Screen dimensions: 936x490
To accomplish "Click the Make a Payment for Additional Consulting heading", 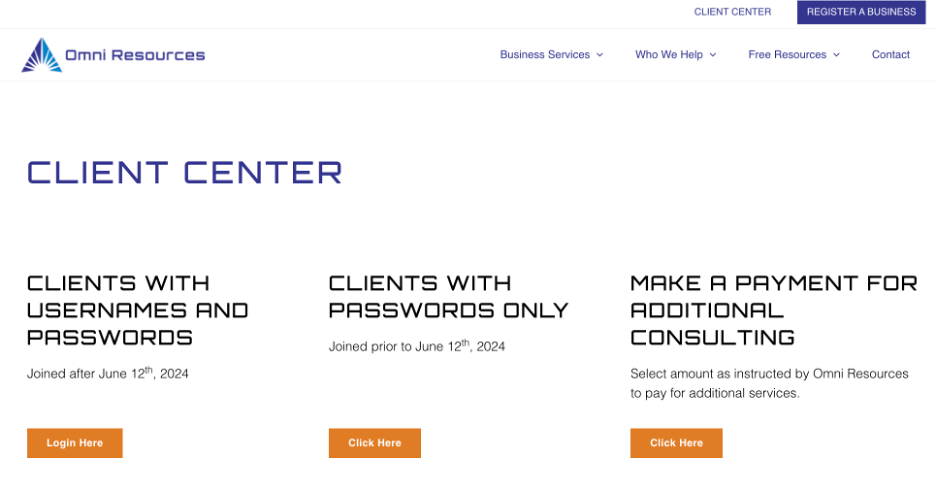I will (x=774, y=310).
